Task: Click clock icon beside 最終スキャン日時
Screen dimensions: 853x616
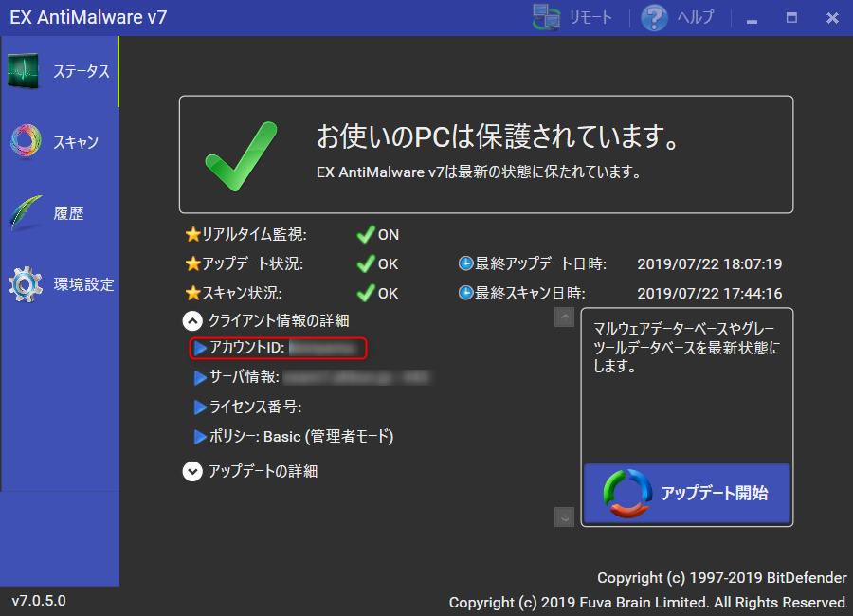Action: coord(465,293)
